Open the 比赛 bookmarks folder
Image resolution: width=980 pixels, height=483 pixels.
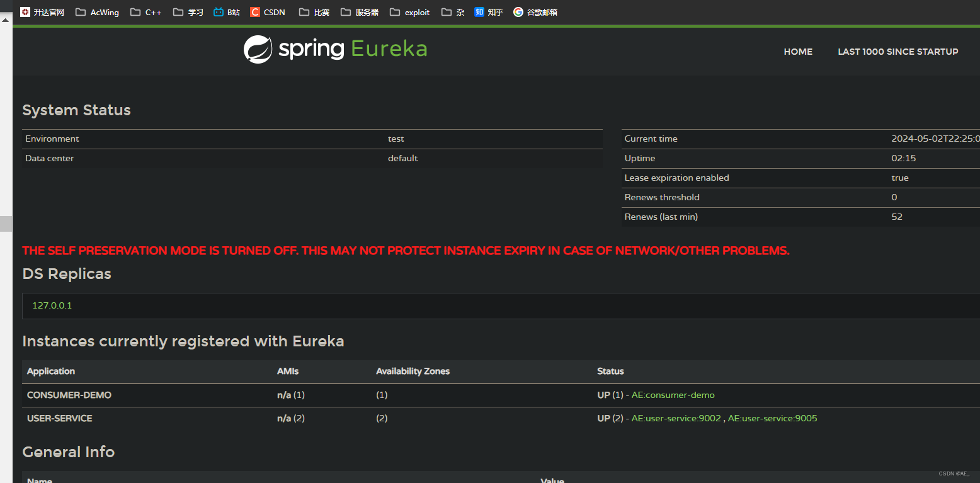[x=314, y=12]
